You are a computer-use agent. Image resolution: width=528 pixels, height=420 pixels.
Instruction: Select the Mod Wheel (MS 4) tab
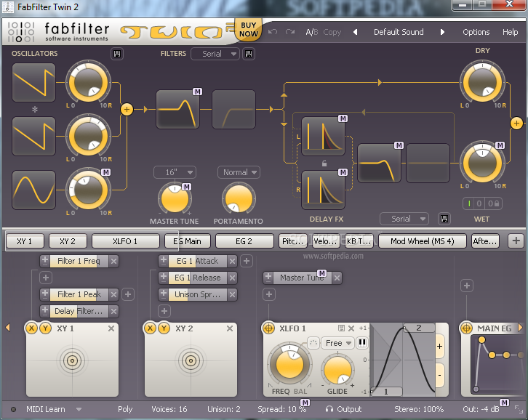click(423, 241)
